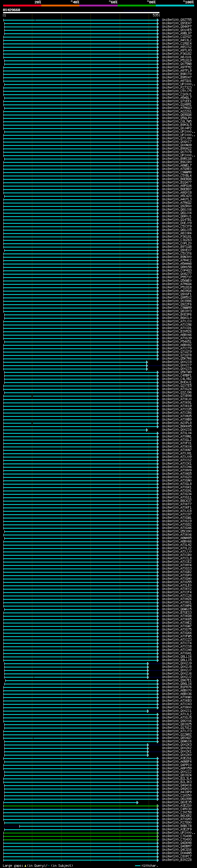Open hit UniRef100_A7XJH1
Image resolution: width=197 pixels, height=868 pixels.
pos(177,453)
